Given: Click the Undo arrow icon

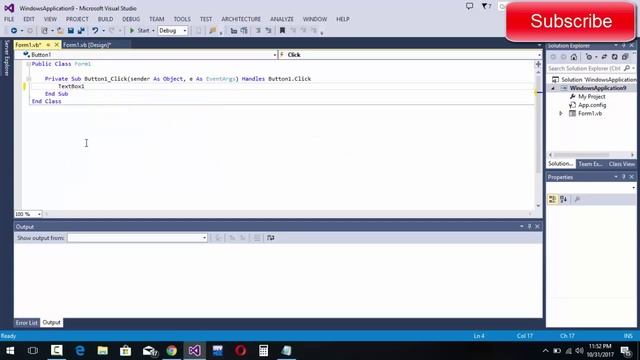Looking at the screenshot, I should pos(95,31).
